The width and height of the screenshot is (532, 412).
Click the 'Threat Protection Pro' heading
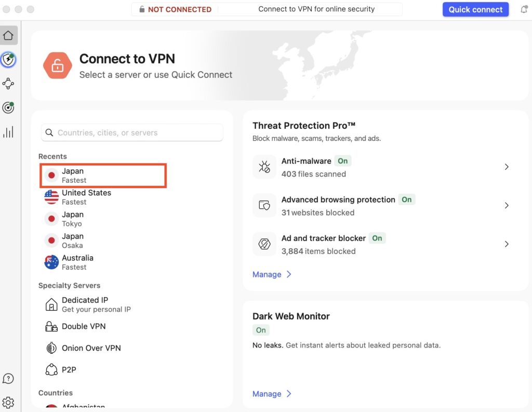pyautogui.click(x=303, y=126)
